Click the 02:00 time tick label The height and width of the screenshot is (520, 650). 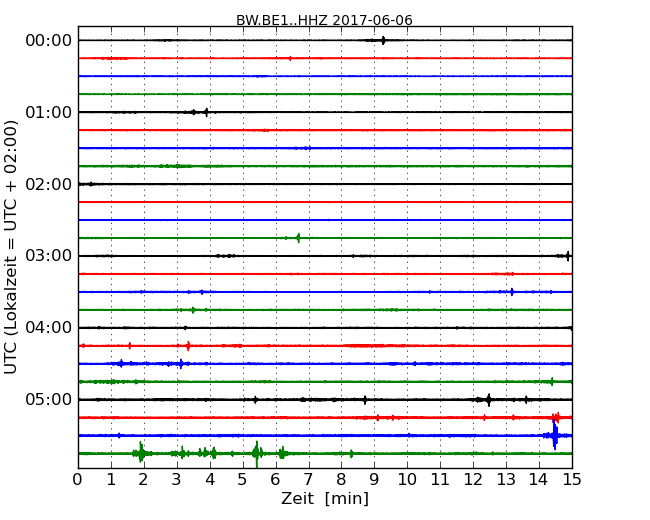coord(49,184)
